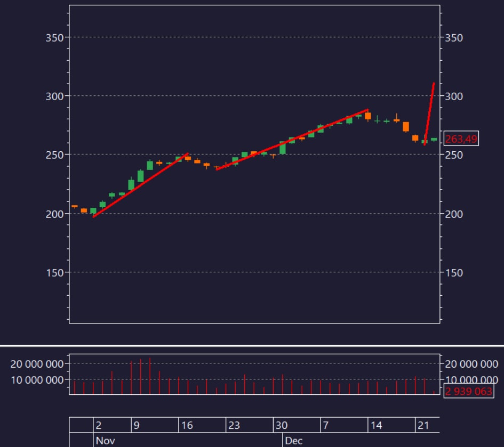Image resolution: width=504 pixels, height=447 pixels.
Task: Select date 23 on the time axis
Action: (x=234, y=425)
